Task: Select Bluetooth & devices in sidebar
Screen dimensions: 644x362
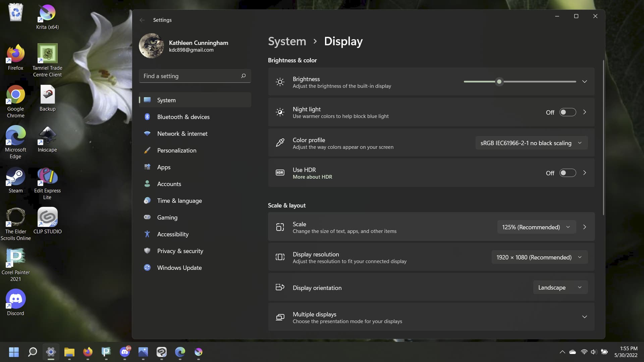Action: 183,117
